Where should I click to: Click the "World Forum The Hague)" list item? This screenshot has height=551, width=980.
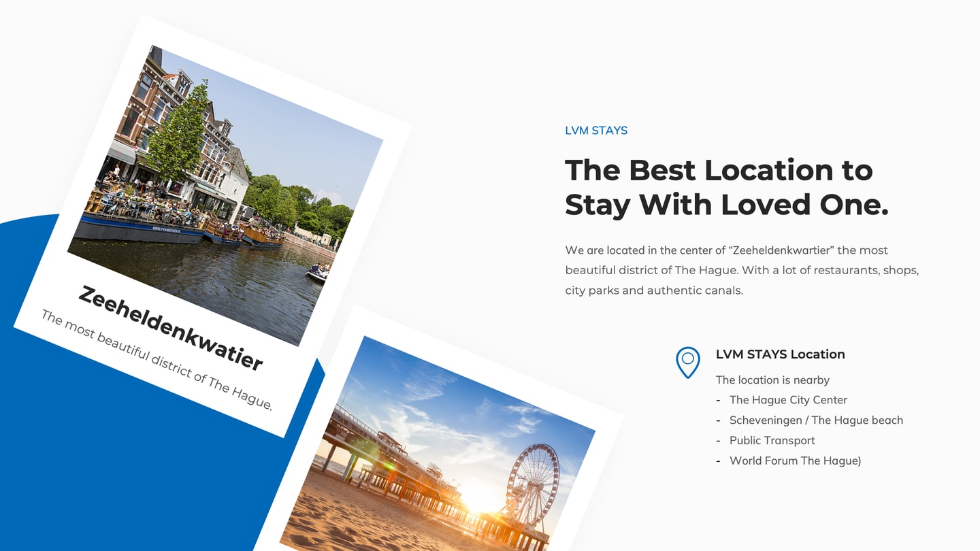[x=796, y=461]
